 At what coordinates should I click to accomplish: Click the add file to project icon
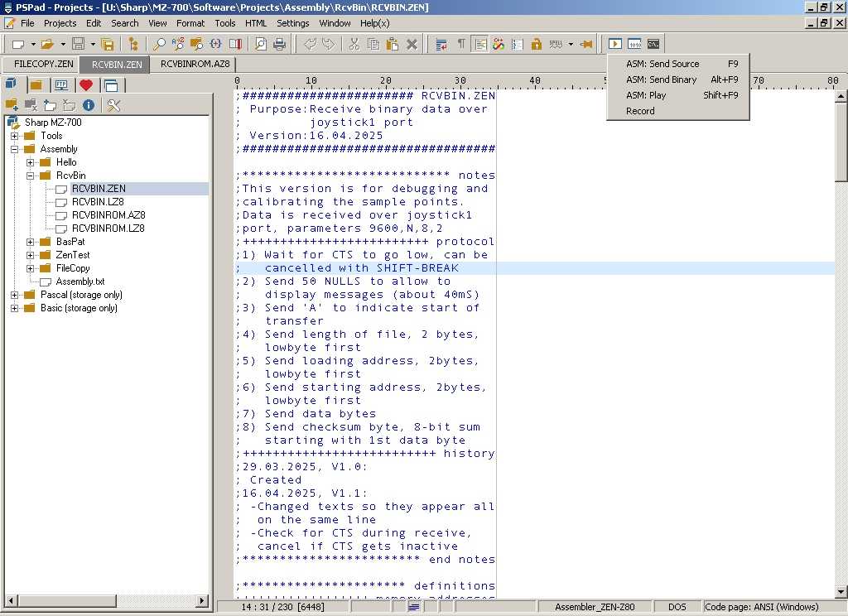coord(51,105)
